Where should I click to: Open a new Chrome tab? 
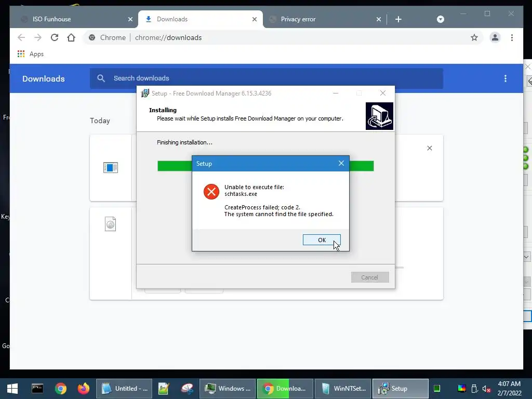(398, 19)
